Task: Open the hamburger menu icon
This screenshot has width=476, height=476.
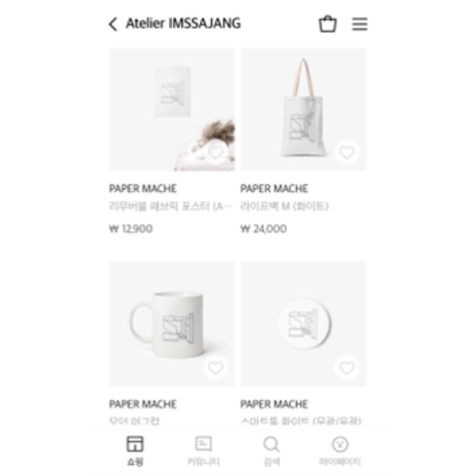Action: [x=360, y=24]
